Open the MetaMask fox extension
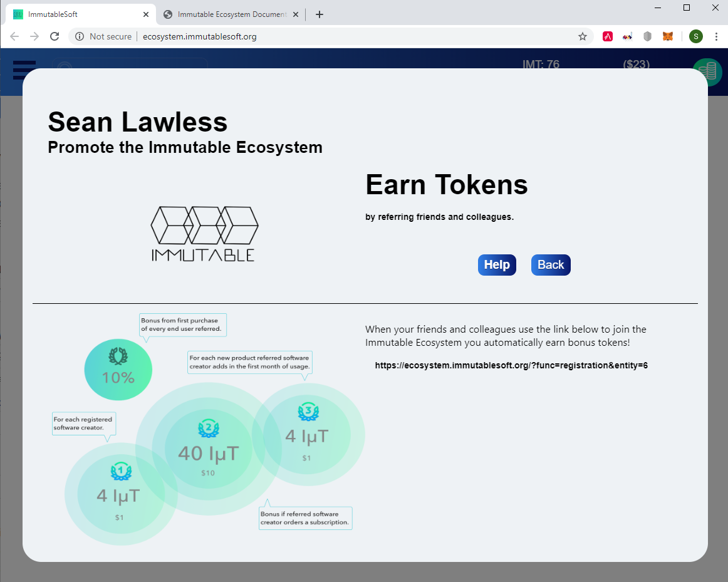 [x=667, y=36]
